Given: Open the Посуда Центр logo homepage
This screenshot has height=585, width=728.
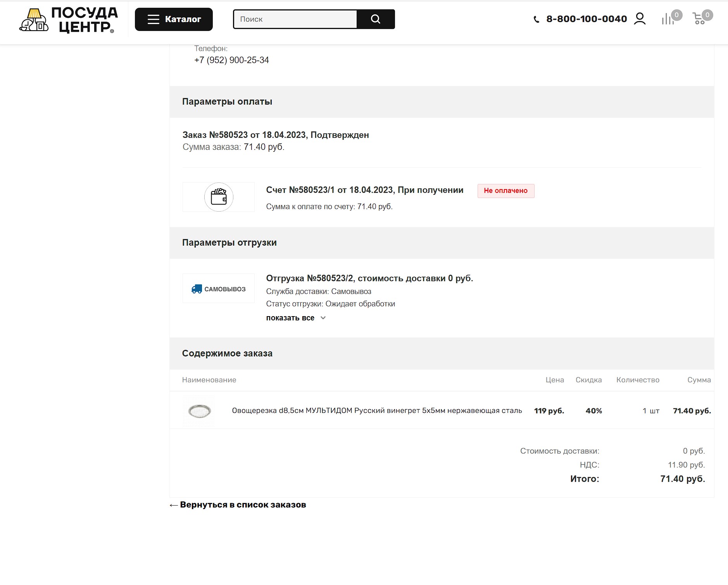Looking at the screenshot, I should [x=69, y=20].
